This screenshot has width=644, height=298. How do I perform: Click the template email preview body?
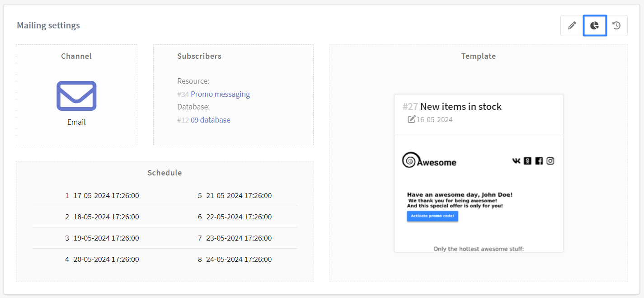tap(479, 203)
